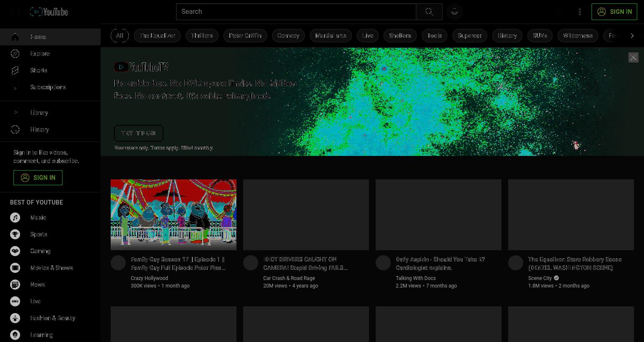Click the Home icon in sidebar
Screen dimensions: 644x342
15,37
